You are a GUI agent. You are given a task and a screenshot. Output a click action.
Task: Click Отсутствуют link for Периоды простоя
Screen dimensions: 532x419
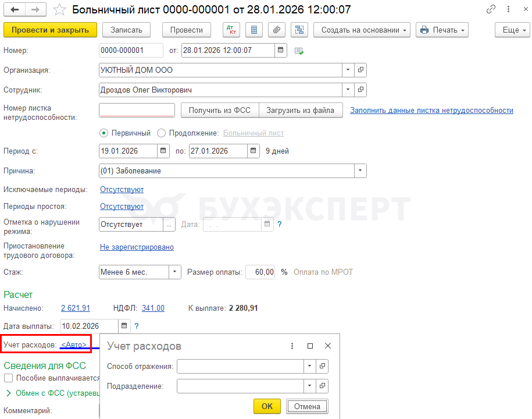122,207
